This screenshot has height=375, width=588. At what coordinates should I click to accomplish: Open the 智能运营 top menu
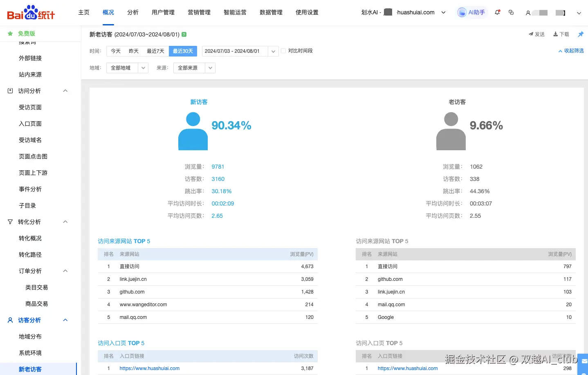[x=235, y=12]
